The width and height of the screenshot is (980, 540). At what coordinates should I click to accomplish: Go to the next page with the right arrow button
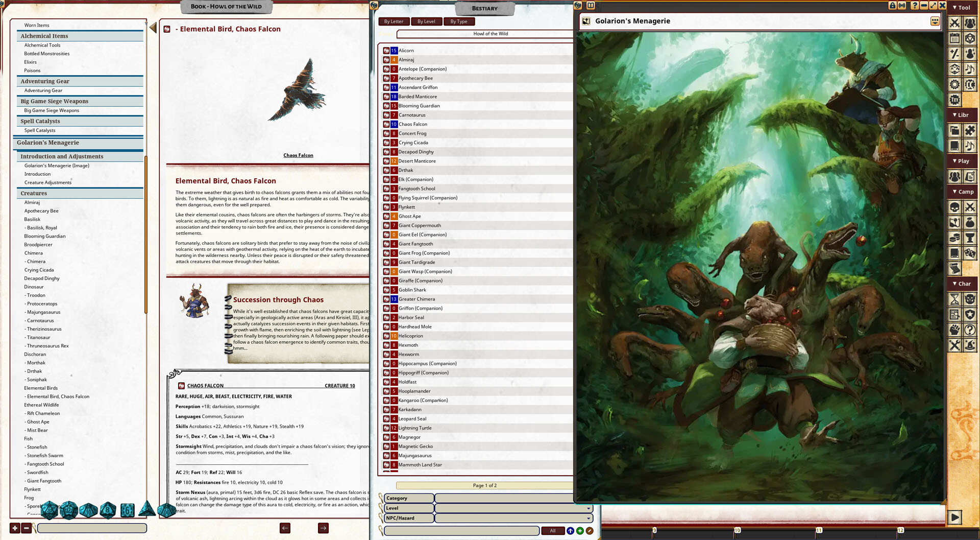click(x=323, y=528)
